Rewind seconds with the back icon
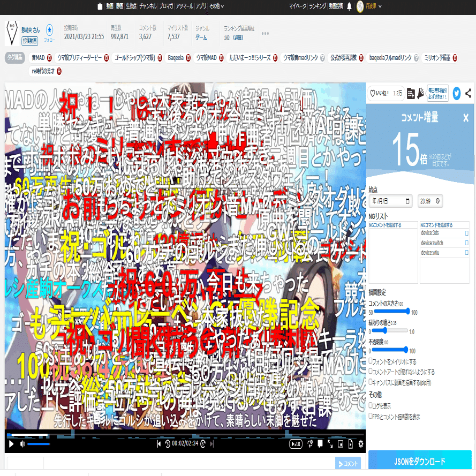Viewport: 476px width, 476px height. point(168,444)
